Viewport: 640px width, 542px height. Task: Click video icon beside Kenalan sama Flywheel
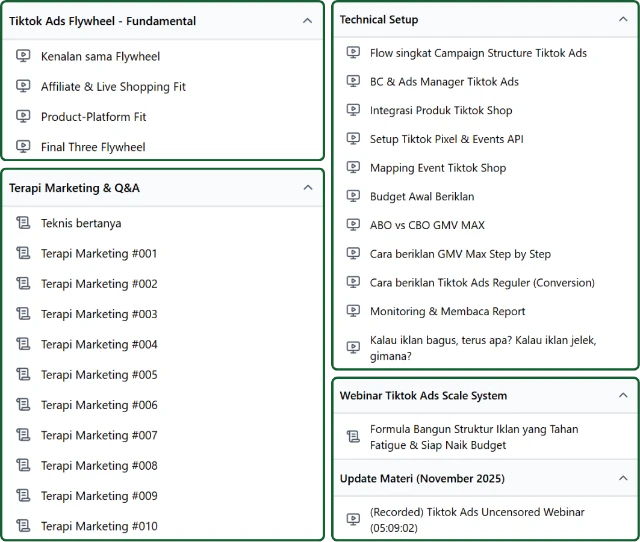click(23, 56)
